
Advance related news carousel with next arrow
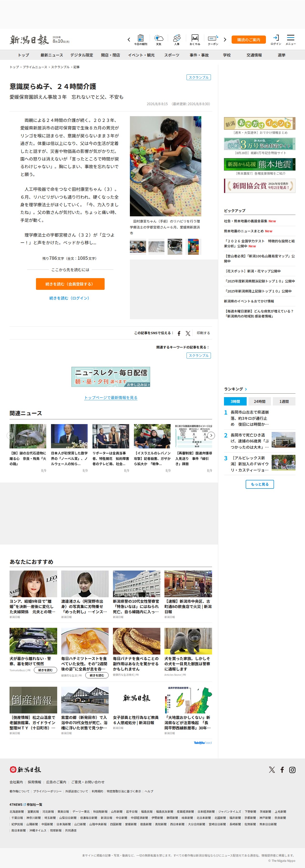click(x=211, y=436)
